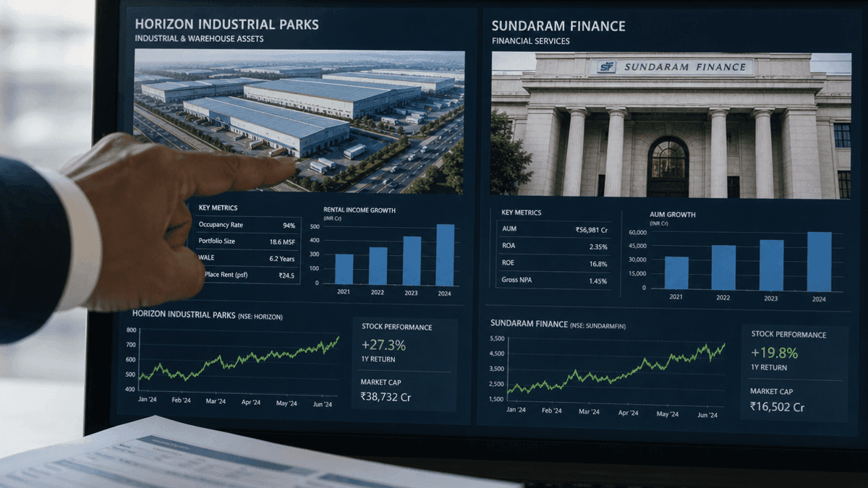Screen dimensions: 868x488
Task: Click 'STOCK PERFORMANCE' heading above +19.8%
Action: 788,335
